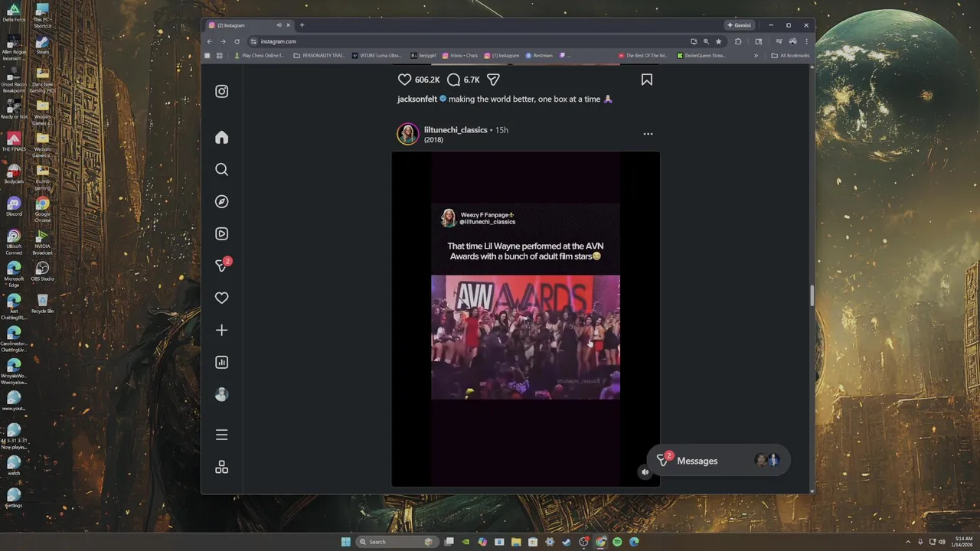The height and width of the screenshot is (551, 980).
Task: Open The Best Of The Int... bookmark
Action: (644, 56)
